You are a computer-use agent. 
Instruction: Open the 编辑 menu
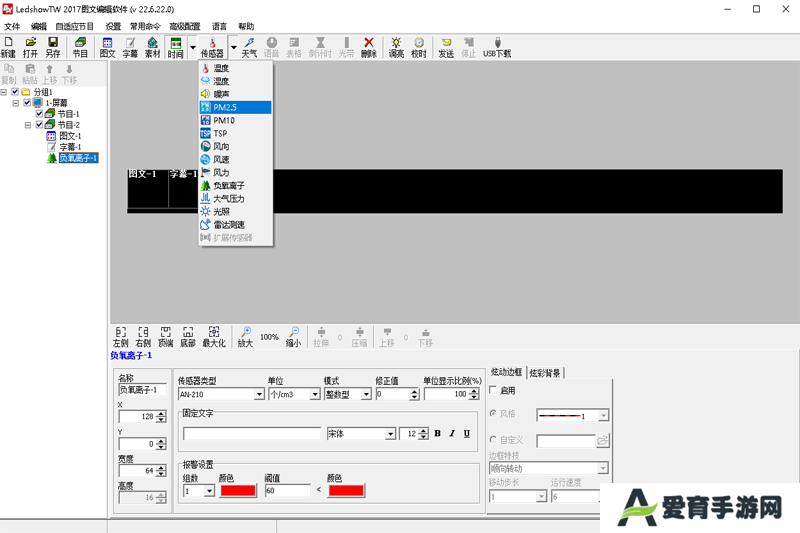click(x=38, y=26)
